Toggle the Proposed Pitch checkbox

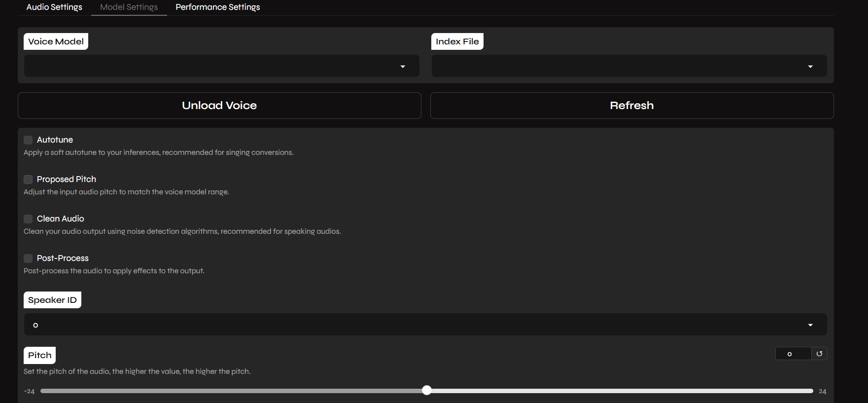pyautogui.click(x=28, y=180)
